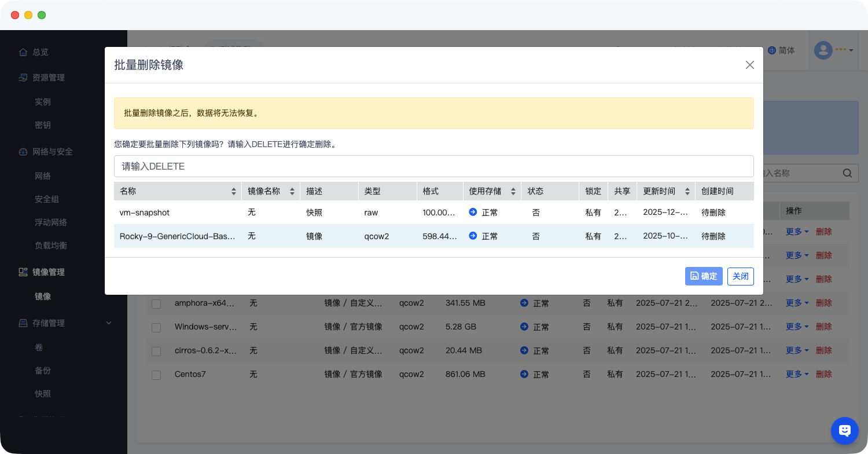Sort dialog table by 名称 column
This screenshot has height=454, width=868.
point(233,191)
